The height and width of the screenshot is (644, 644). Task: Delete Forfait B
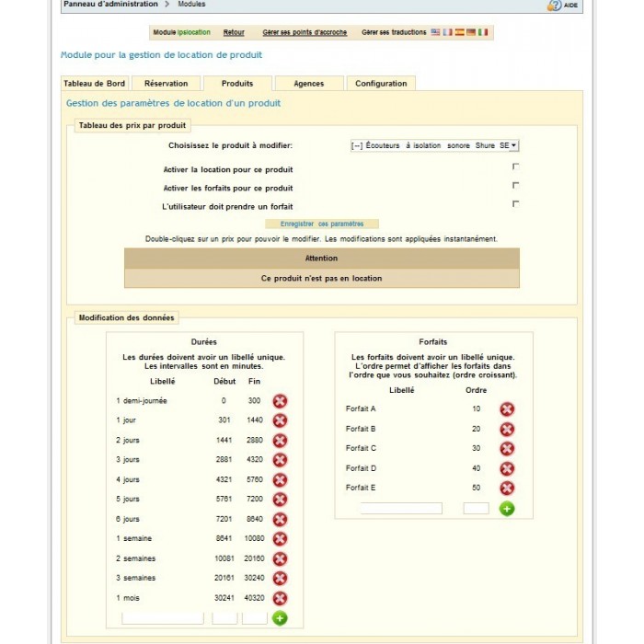(507, 430)
